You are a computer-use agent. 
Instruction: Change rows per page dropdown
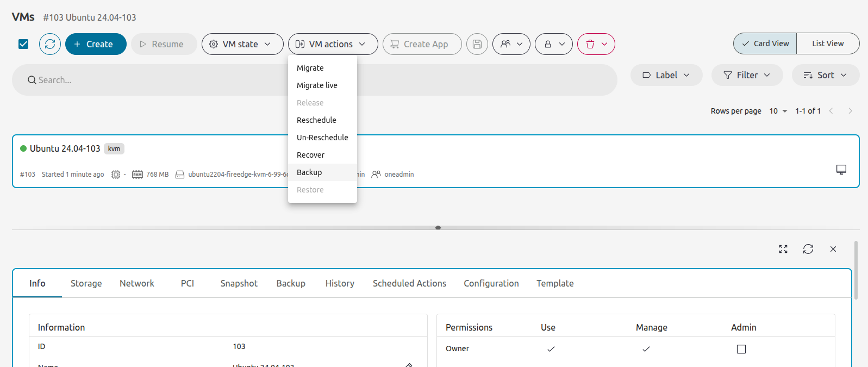[778, 111]
